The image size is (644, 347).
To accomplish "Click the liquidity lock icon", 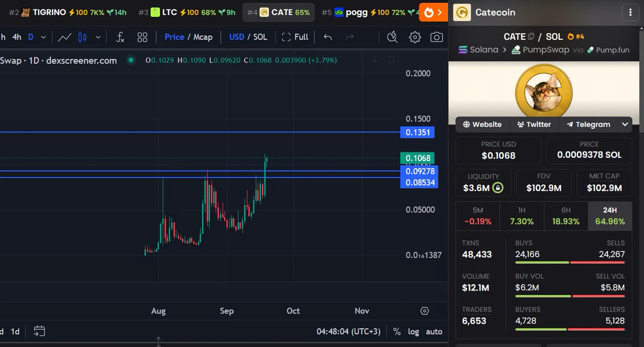I will tap(498, 188).
